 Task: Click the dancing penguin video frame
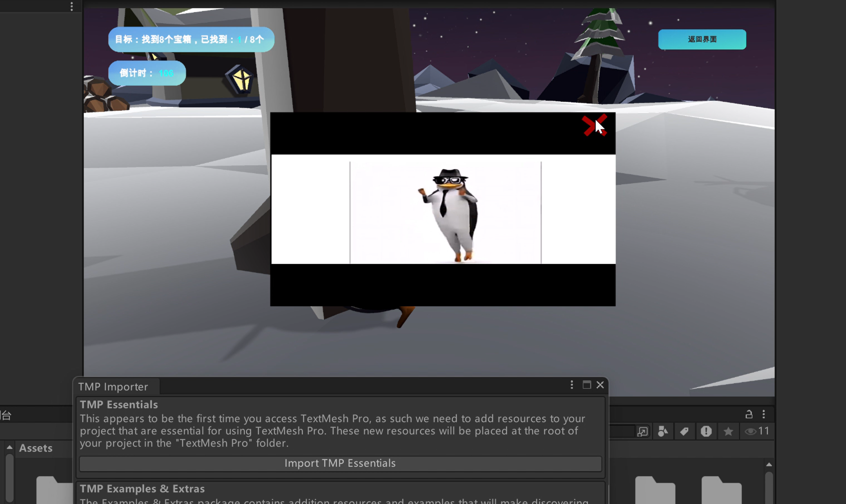click(x=443, y=209)
